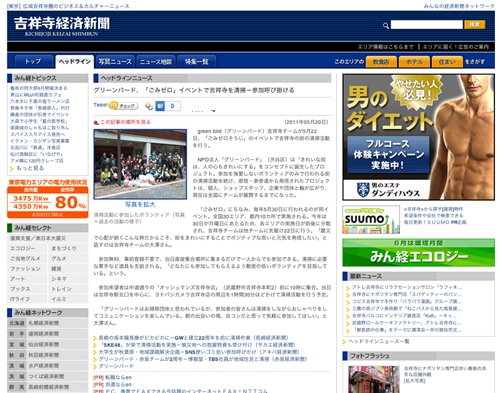Click the search magnifier icon in header
Screen dimensions: 500x393
[x=386, y=25]
